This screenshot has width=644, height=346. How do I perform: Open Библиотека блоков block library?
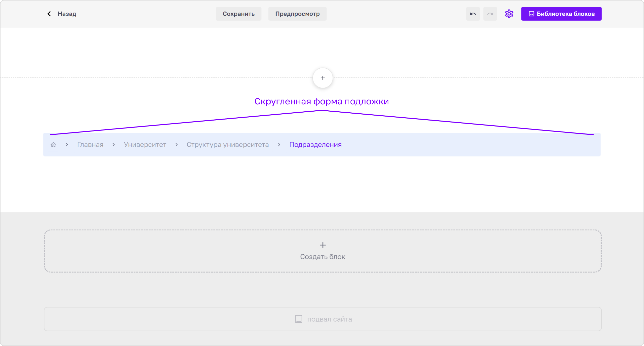coord(561,14)
